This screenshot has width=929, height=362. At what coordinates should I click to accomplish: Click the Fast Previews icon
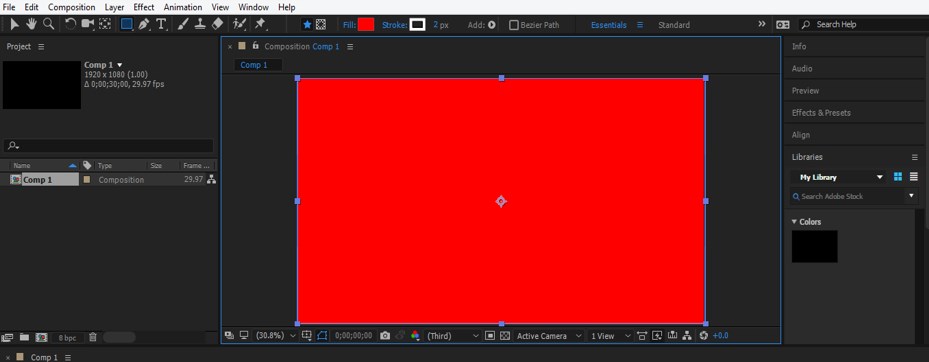pos(657,336)
